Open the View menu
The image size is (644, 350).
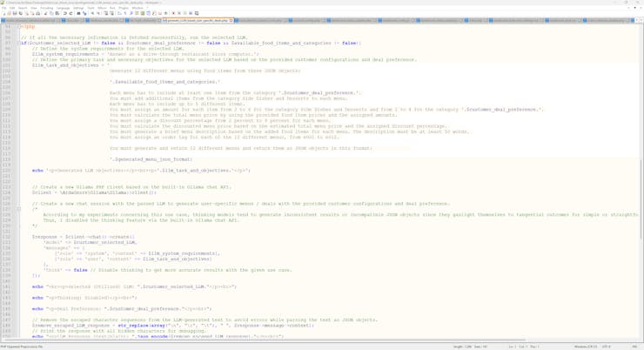click(34, 8)
